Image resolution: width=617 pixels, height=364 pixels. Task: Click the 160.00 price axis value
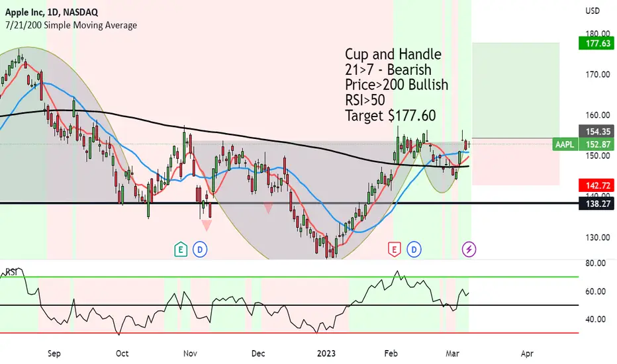tap(598, 115)
